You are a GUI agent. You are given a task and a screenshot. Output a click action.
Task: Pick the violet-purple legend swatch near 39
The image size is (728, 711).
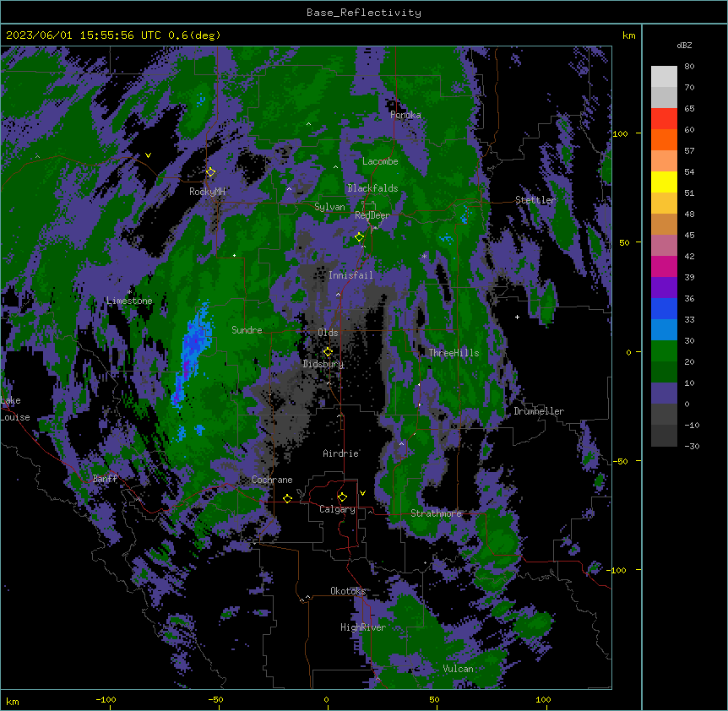click(x=664, y=288)
